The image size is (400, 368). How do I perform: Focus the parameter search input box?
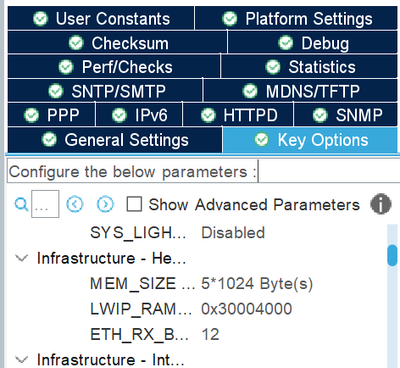[45, 204]
